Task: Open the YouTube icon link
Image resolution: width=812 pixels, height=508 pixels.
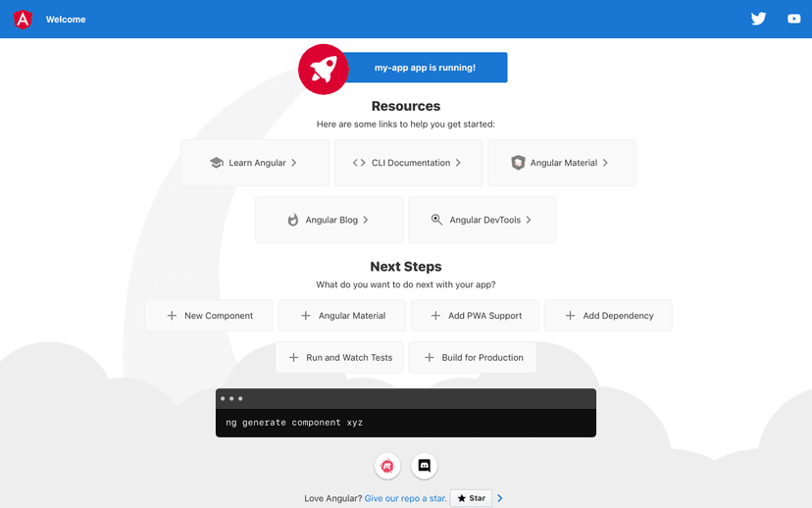Action: click(x=794, y=19)
